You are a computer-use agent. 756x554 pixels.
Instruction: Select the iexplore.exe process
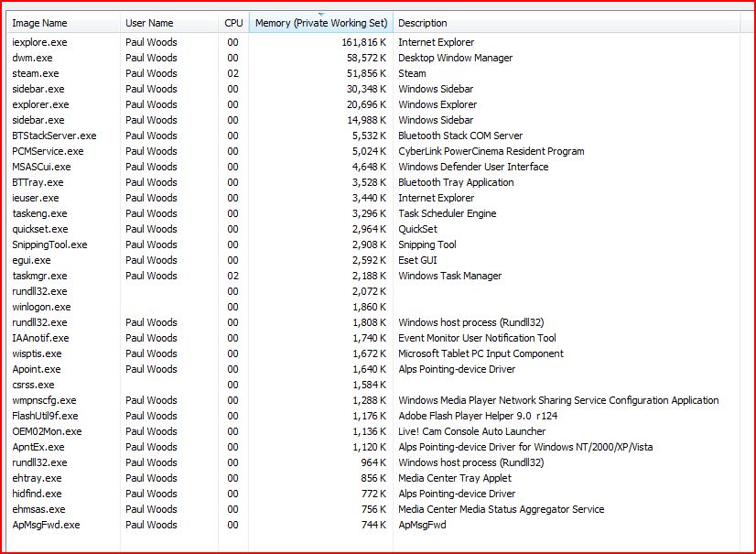coord(39,42)
